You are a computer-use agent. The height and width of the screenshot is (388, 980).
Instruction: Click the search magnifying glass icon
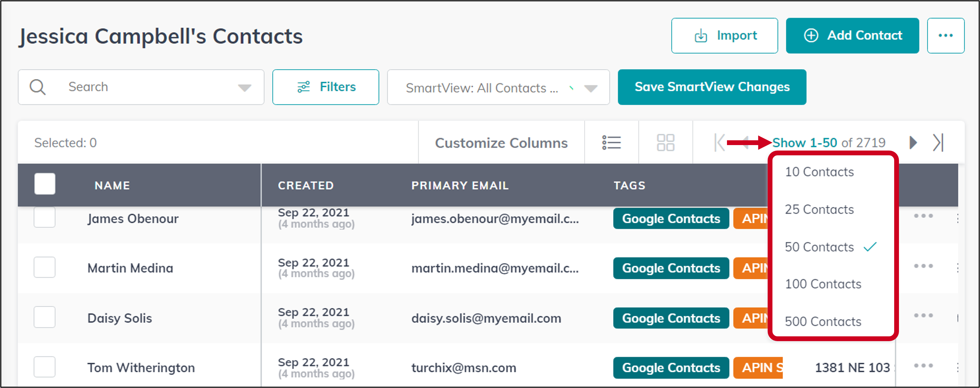[37, 87]
